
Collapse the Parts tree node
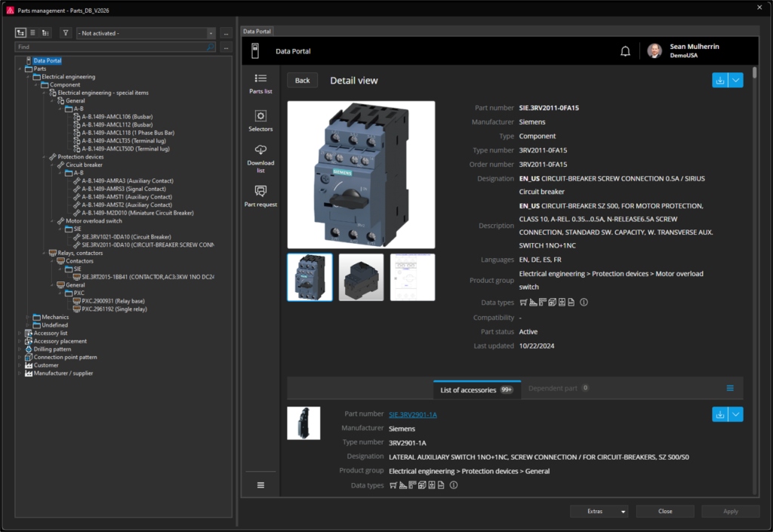tap(20, 69)
